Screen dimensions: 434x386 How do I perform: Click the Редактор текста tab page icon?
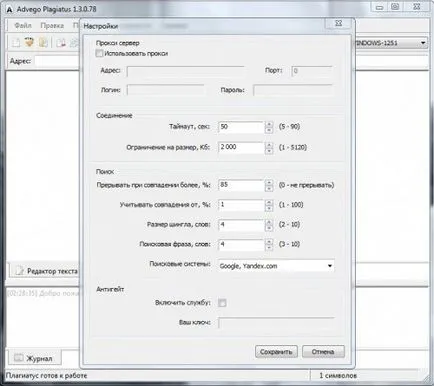coord(20,270)
